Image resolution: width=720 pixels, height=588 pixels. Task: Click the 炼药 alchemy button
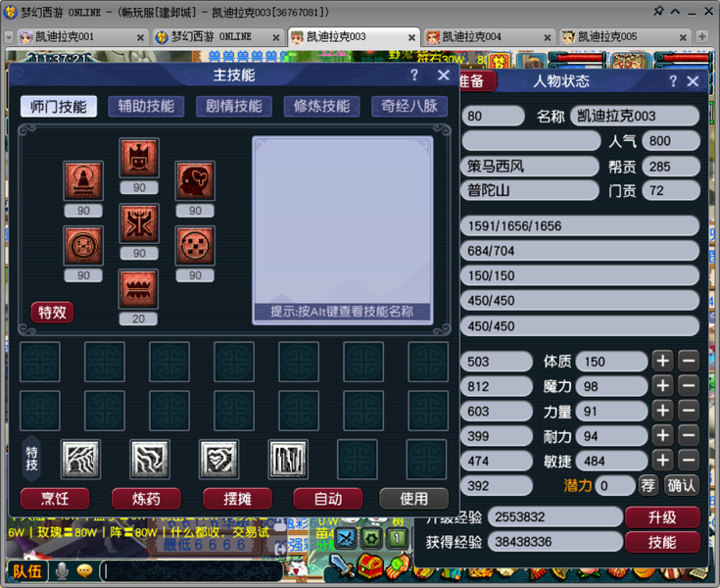146,499
